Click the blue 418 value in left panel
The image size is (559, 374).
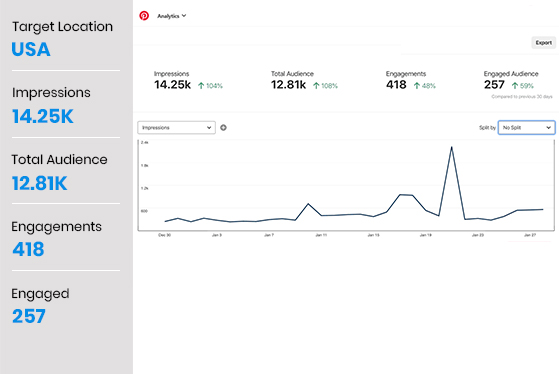(x=28, y=249)
